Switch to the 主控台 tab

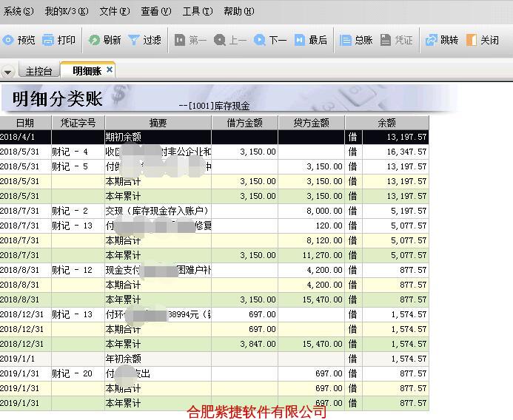(38, 71)
